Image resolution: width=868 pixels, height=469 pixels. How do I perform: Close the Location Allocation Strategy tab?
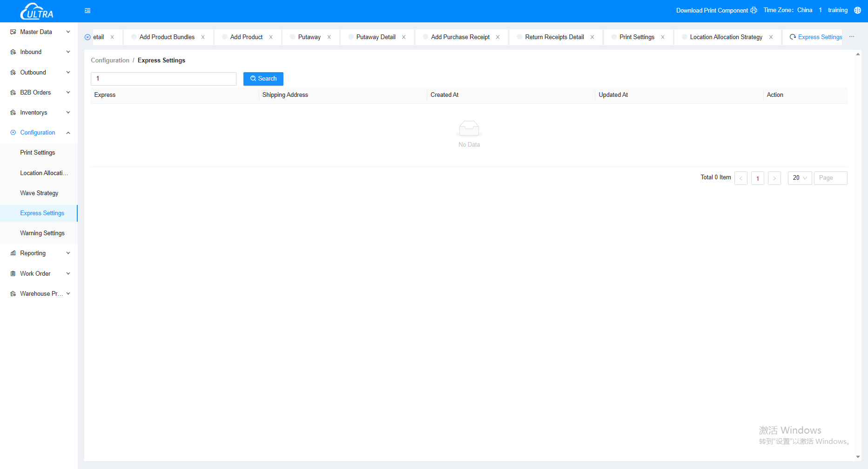pos(771,37)
